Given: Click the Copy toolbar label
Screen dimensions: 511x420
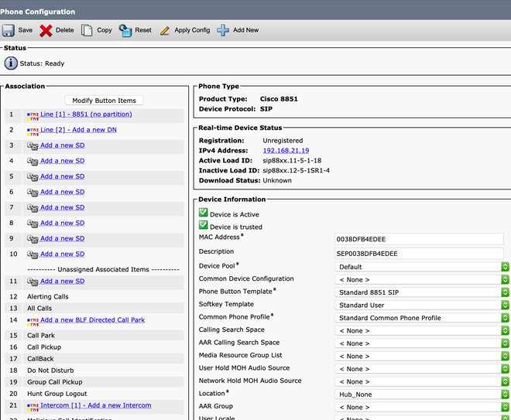Looking at the screenshot, I should point(105,30).
